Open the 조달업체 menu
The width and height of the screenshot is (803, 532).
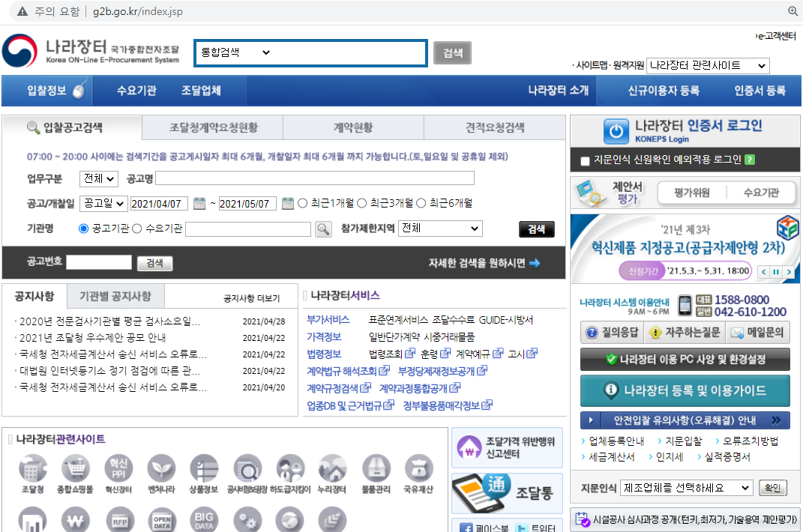201,91
